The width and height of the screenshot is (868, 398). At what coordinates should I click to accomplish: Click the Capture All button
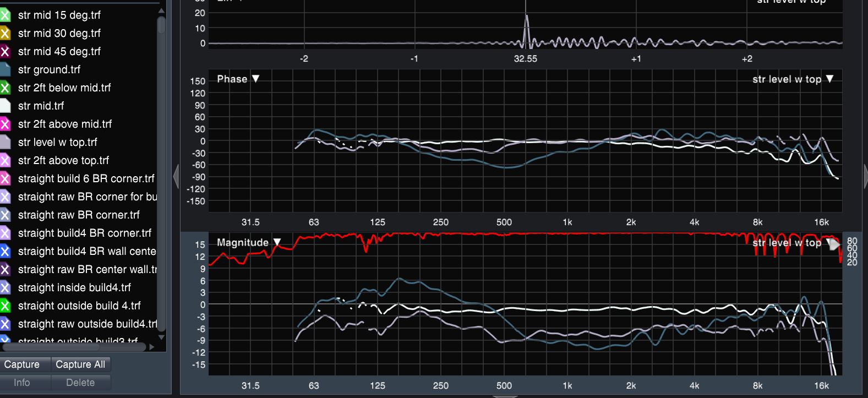pyautogui.click(x=80, y=364)
